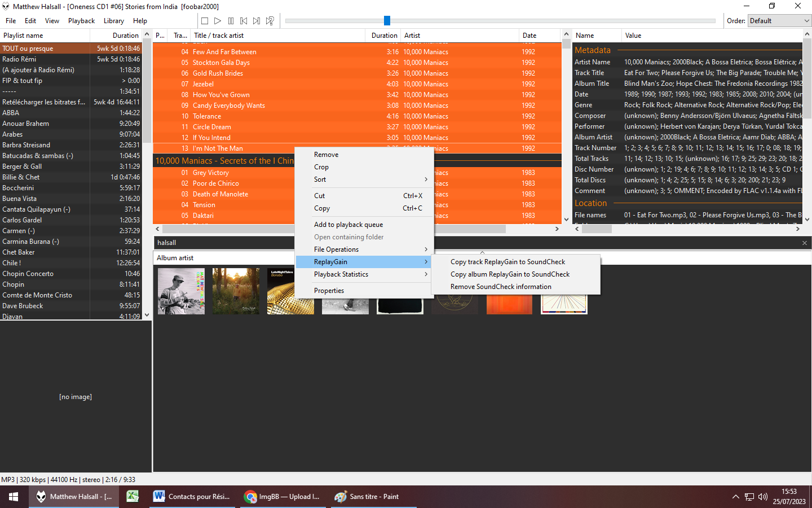Click track list horizontal scrollbar right arrow
Viewport: 812px width, 508px height.
coord(557,229)
